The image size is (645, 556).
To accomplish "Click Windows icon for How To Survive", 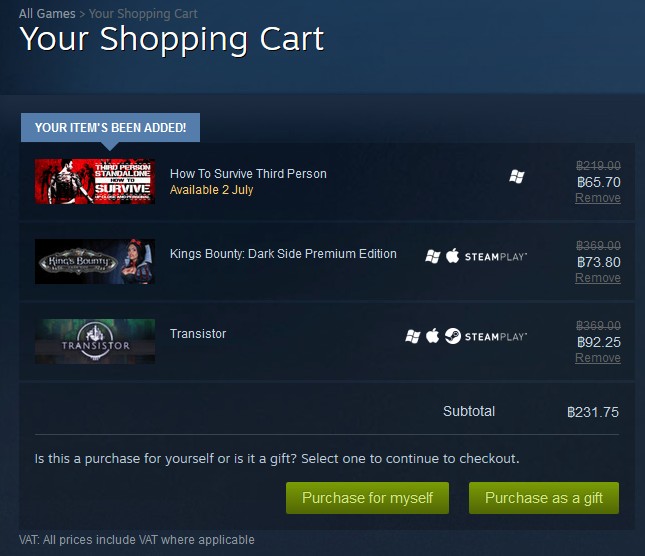I will [516, 176].
